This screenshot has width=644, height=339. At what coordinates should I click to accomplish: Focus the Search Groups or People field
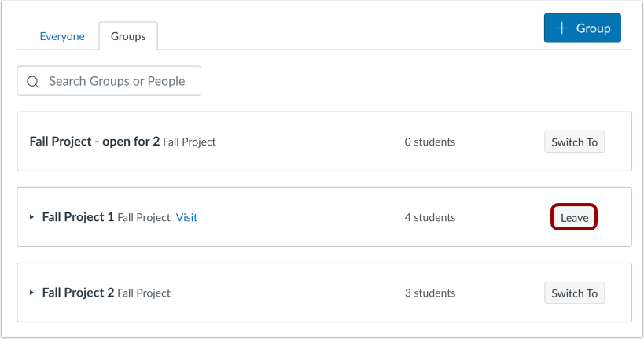[x=116, y=81]
